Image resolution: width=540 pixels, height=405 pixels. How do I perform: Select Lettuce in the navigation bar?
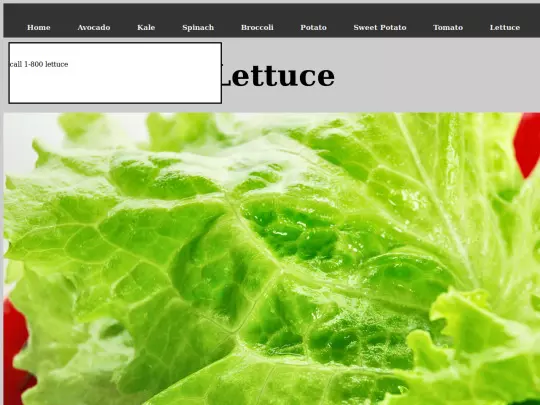(x=505, y=28)
